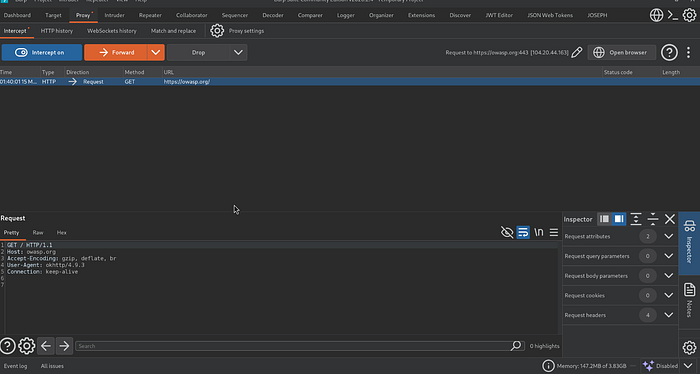Open the terminal prompt icon in top bar
This screenshot has height=374, width=700.
coord(673,15)
